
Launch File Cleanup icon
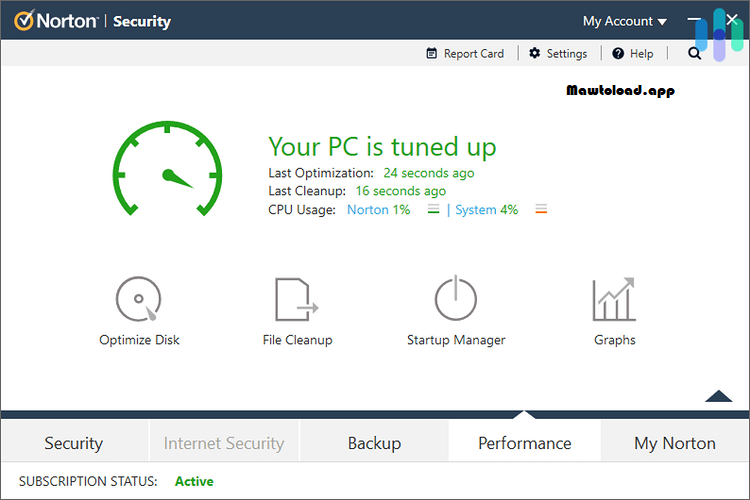(297, 300)
